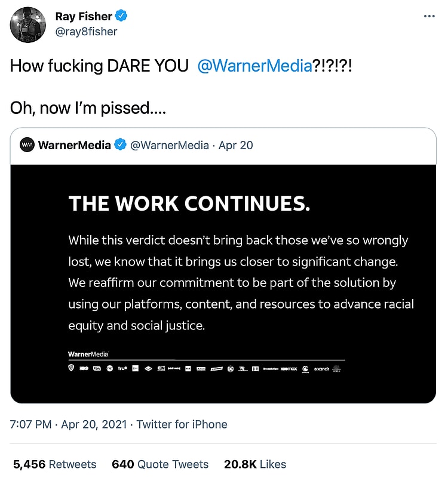The width and height of the screenshot is (448, 481).
Task: Click the xandr logo in the image
Action: click(321, 369)
